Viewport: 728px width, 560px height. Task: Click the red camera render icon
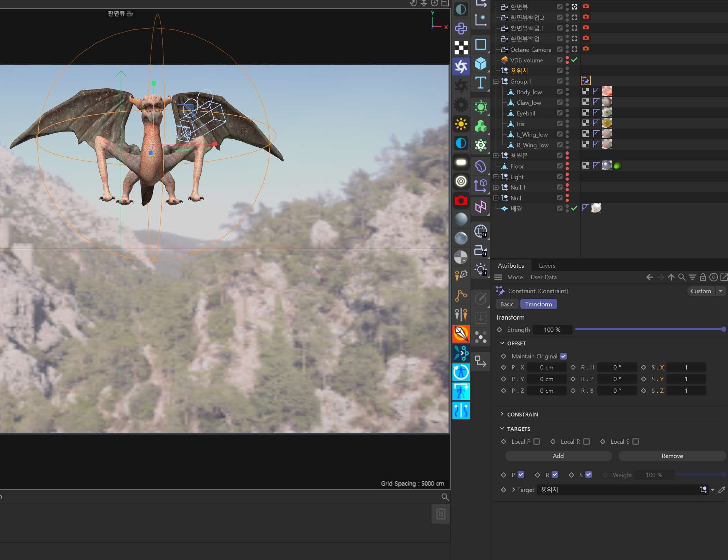(x=461, y=201)
